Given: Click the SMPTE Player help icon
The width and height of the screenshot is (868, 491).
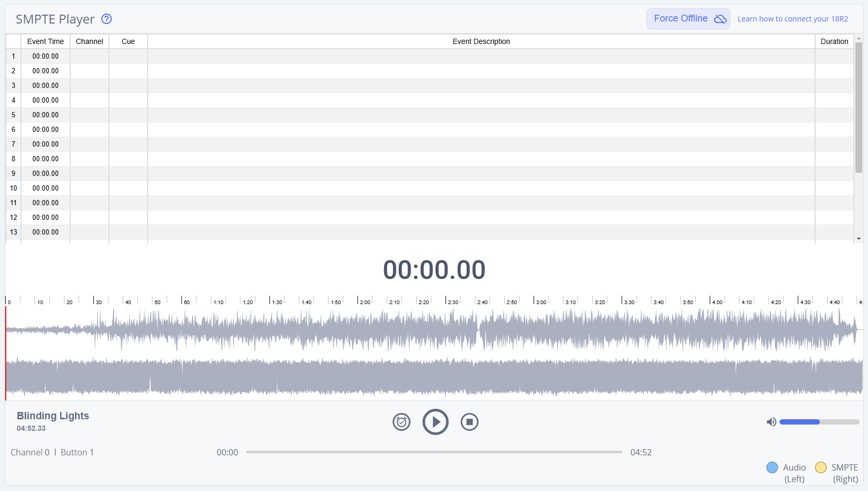Looking at the screenshot, I should pyautogui.click(x=106, y=19).
